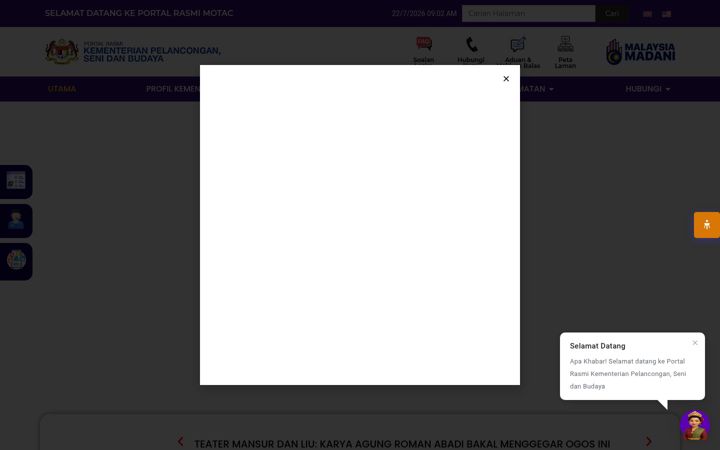Open the Teater Mansur dan Liu headline
The height and width of the screenshot is (450, 720).
(x=402, y=444)
